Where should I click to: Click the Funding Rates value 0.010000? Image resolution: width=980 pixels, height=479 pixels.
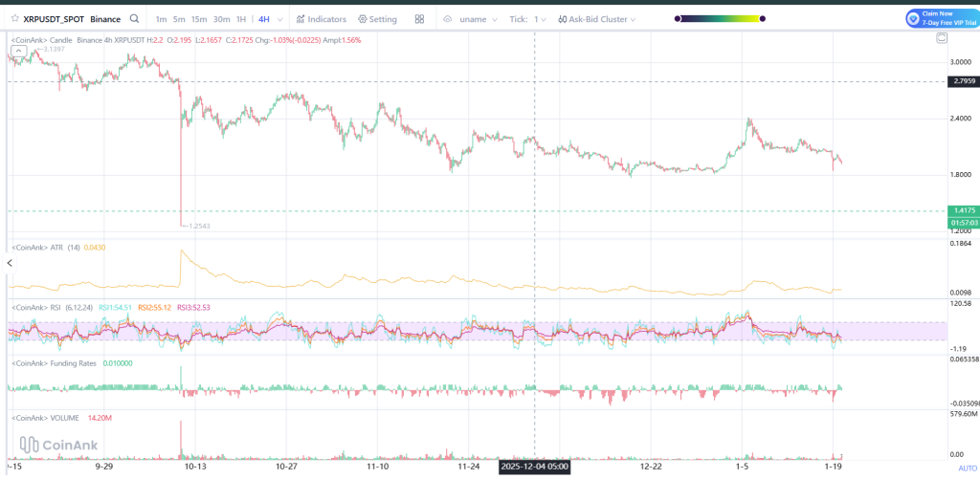click(x=117, y=363)
